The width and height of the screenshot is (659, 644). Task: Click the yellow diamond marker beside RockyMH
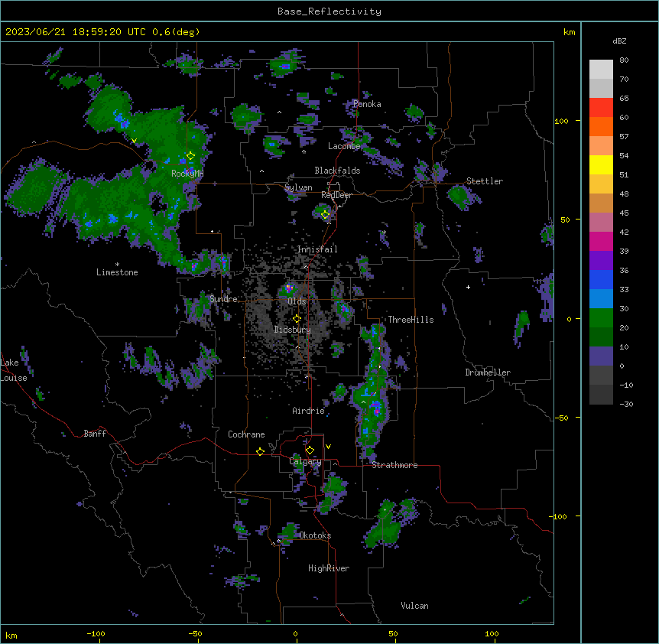point(191,156)
